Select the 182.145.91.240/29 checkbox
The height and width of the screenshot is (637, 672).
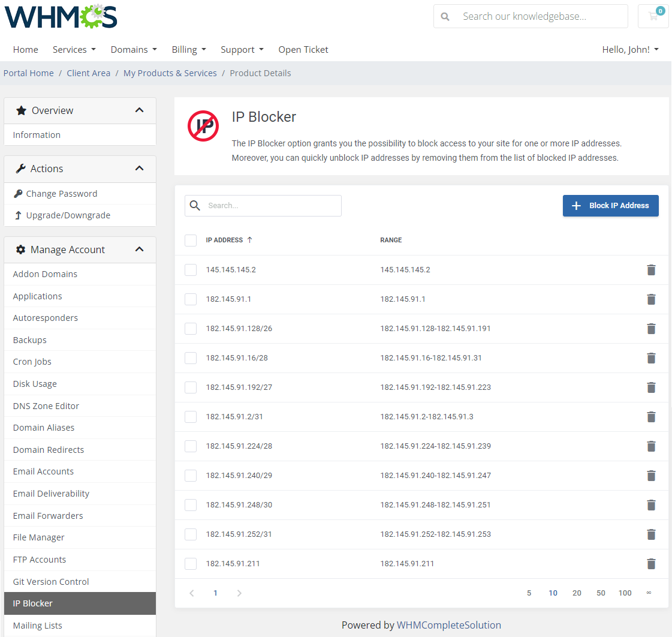click(191, 475)
